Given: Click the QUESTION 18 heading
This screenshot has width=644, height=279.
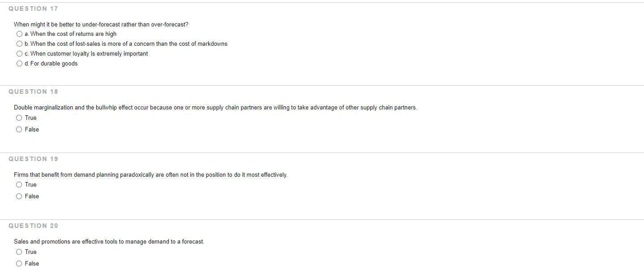Looking at the screenshot, I should pos(33,92).
